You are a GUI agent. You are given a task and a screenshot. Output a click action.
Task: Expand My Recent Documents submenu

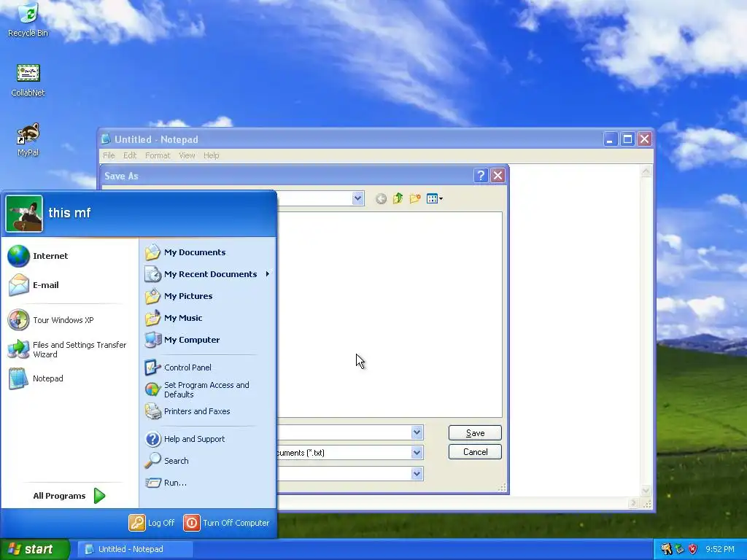(x=208, y=274)
